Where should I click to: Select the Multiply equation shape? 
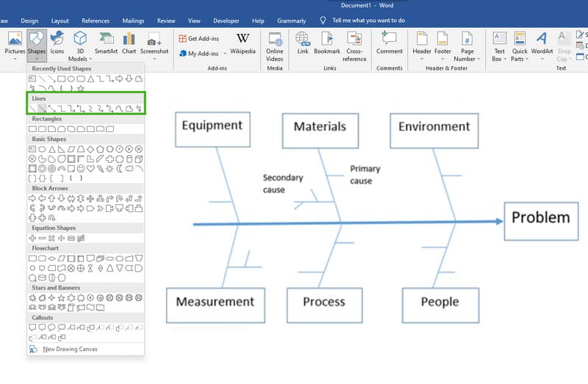(x=51, y=238)
